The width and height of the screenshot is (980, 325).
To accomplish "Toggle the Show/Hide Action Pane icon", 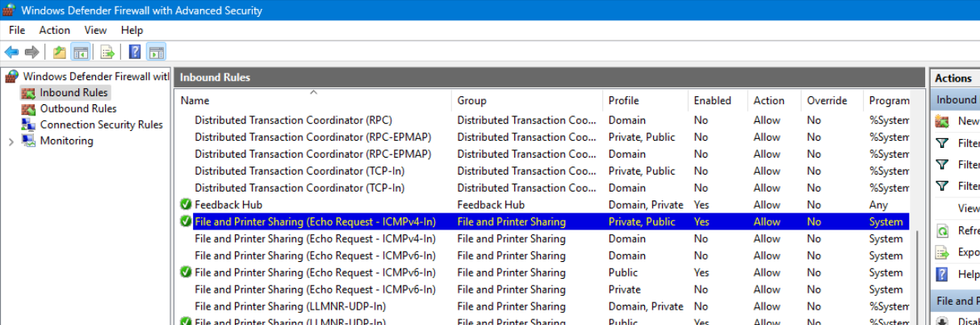I will point(156,53).
